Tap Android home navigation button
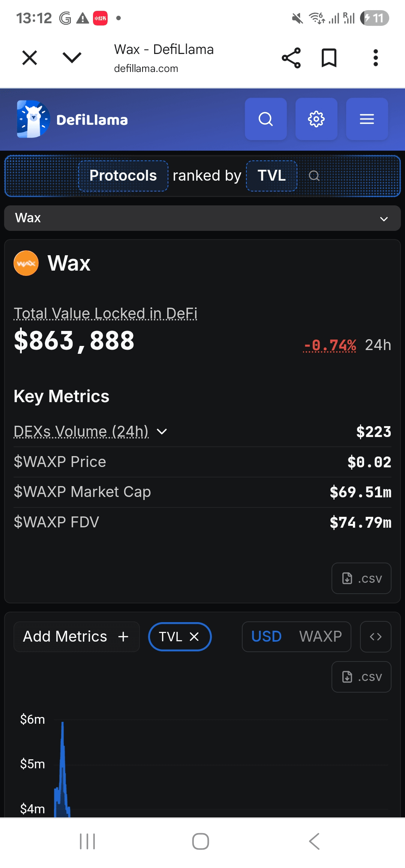The image size is (405, 868). (201, 841)
